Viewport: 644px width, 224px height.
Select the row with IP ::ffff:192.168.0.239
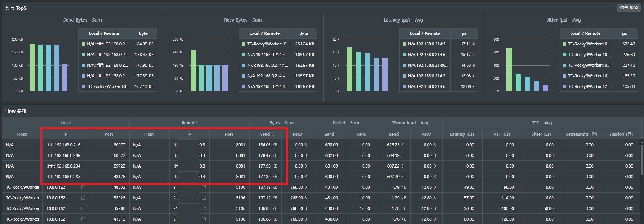[321, 155]
